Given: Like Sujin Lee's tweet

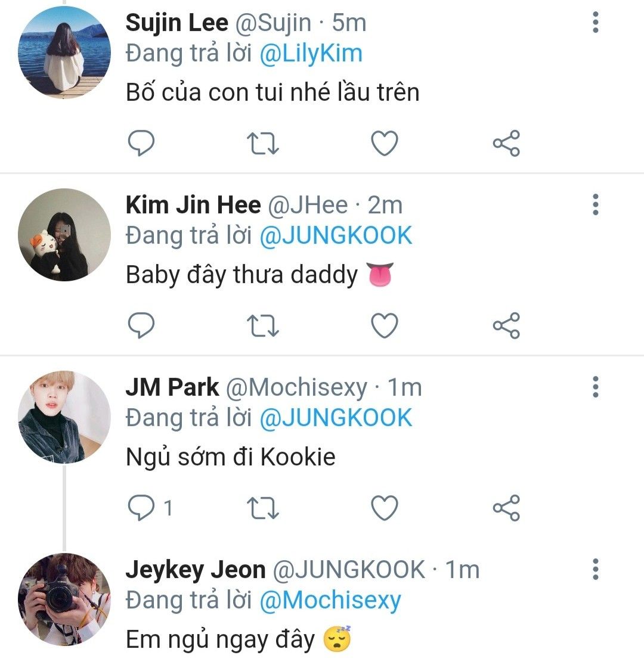Looking at the screenshot, I should 385,143.
